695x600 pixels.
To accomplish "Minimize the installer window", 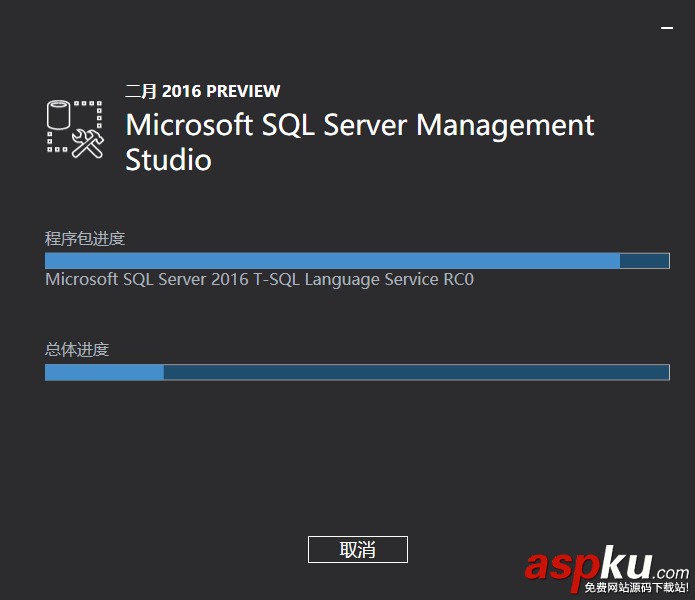I will [x=667, y=29].
